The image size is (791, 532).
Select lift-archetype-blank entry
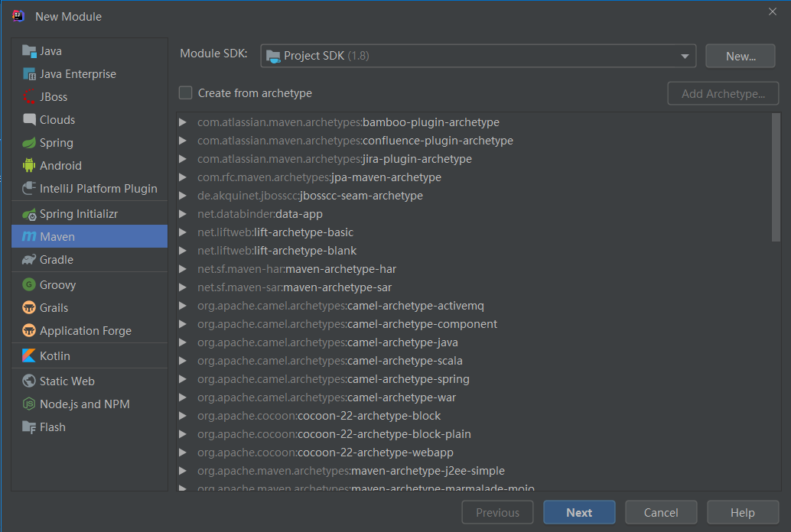tap(276, 251)
